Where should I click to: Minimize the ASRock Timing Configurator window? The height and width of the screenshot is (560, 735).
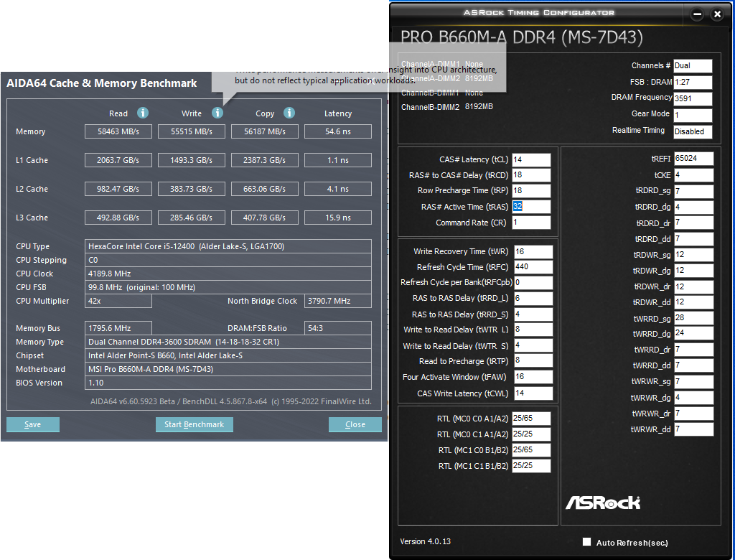698,14
